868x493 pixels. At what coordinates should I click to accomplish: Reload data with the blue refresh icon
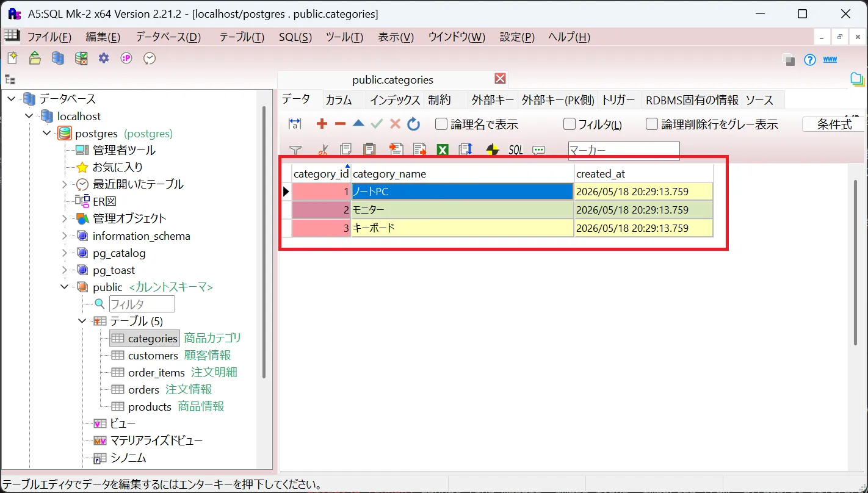(414, 124)
